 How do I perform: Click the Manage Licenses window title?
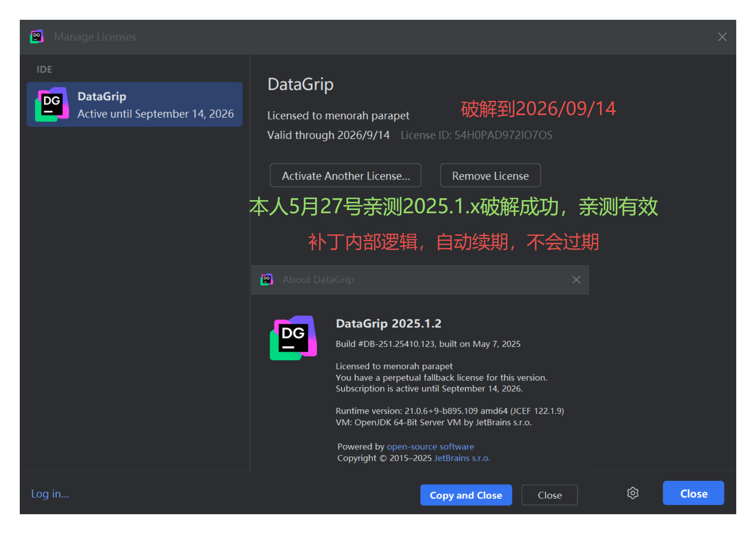point(95,37)
